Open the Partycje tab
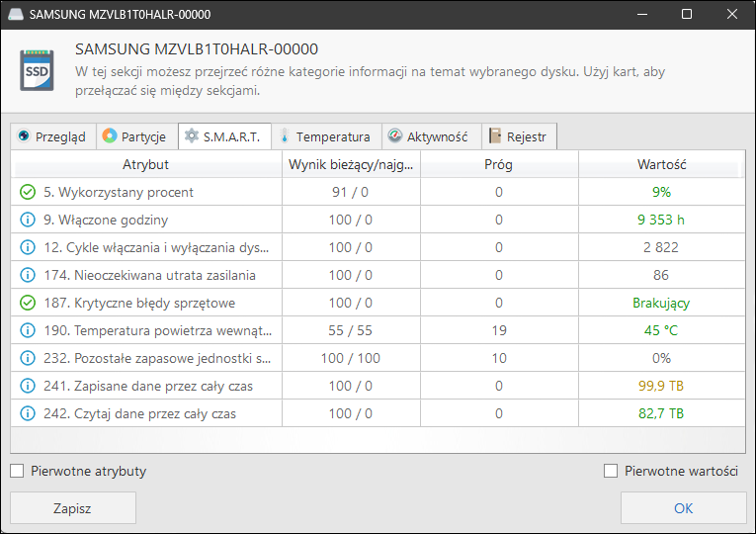 [135, 136]
